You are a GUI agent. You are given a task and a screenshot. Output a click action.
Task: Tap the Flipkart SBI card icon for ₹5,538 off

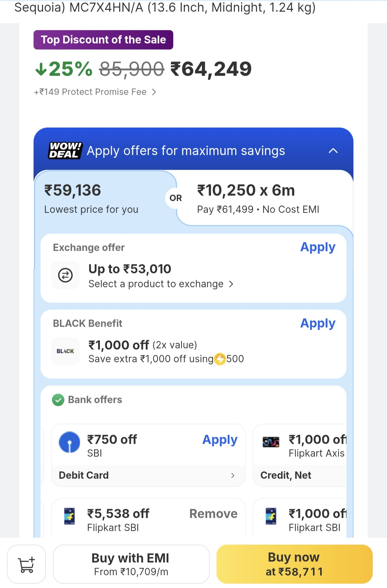pos(70,516)
